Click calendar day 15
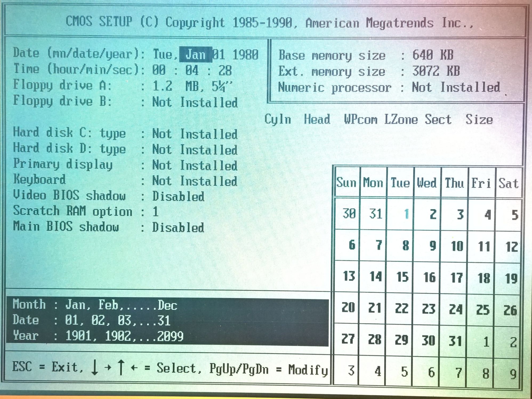The height and width of the screenshot is (399, 532). pyautogui.click(x=402, y=277)
